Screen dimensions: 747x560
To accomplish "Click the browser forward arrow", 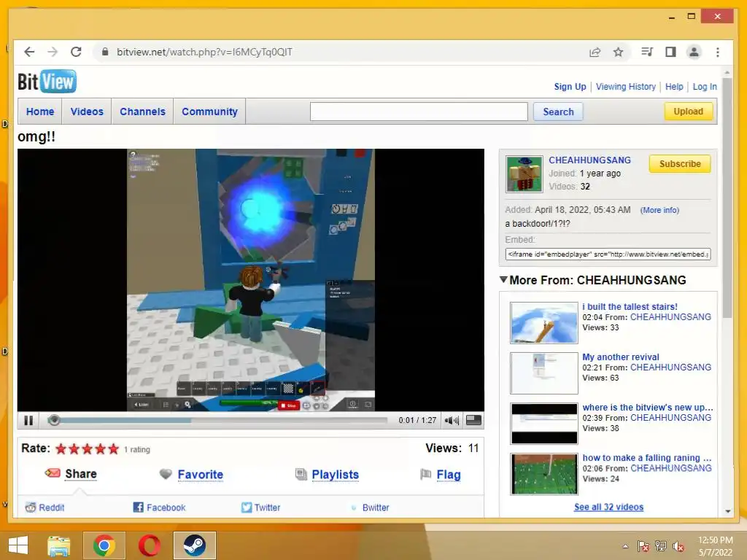I will 53,52.
